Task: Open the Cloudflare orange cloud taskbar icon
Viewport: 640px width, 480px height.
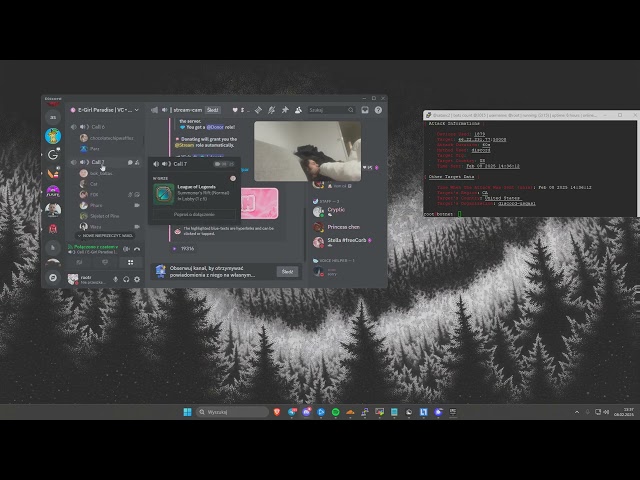Action: (350, 412)
